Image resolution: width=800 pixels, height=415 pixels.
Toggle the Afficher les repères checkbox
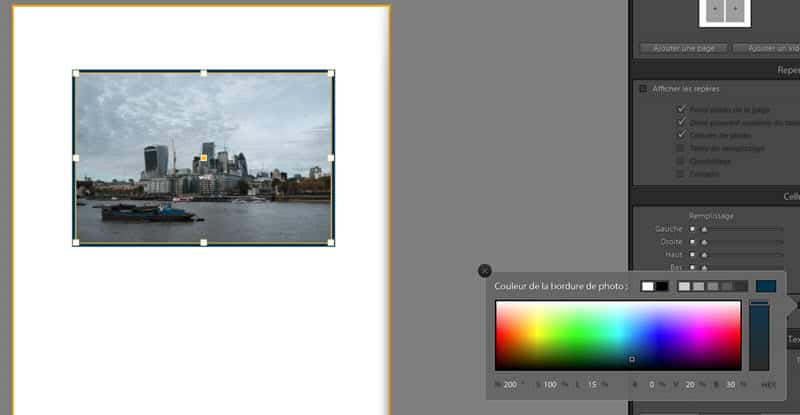(643, 88)
